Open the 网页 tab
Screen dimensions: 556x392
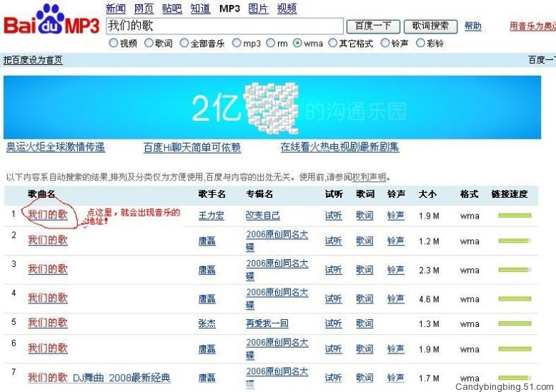144,9
